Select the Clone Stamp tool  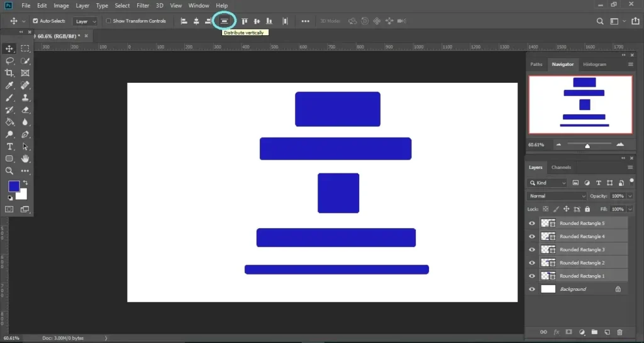click(25, 97)
